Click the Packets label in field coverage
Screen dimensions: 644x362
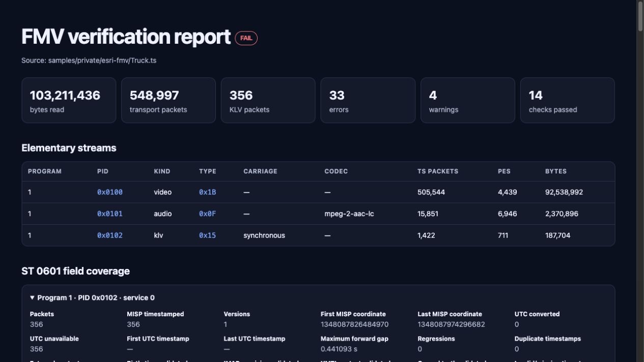(42, 314)
